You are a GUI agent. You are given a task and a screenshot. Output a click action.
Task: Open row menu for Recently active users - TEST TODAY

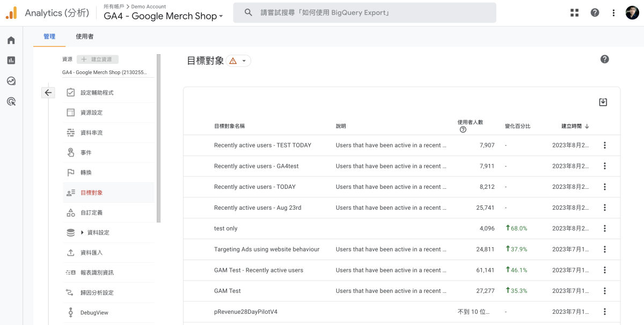(605, 145)
